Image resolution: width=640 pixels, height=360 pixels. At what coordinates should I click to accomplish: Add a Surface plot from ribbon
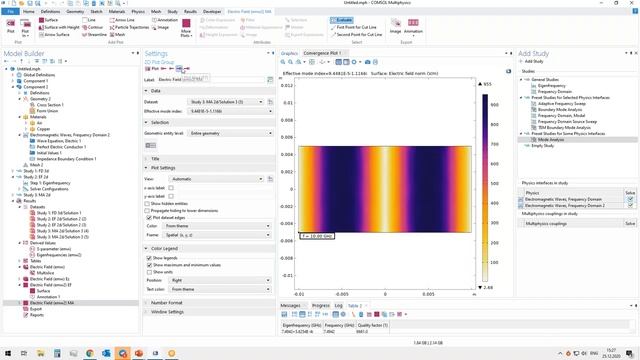tap(49, 20)
